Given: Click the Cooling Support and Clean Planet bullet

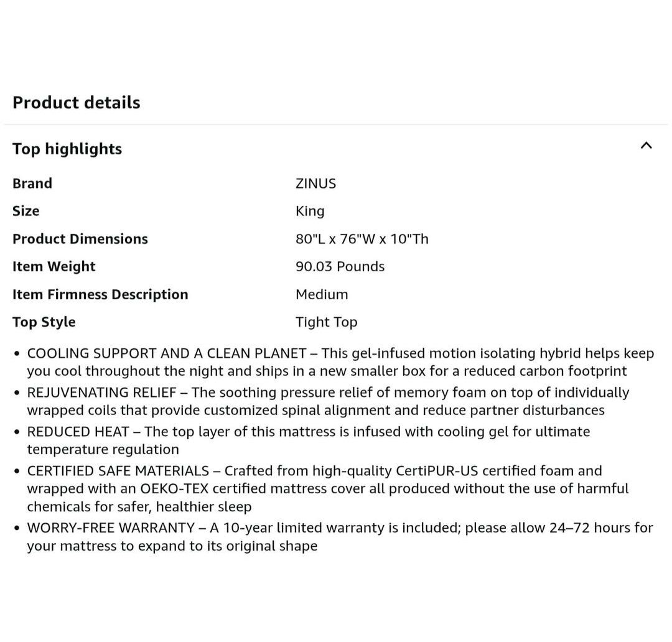Looking at the screenshot, I should click(x=340, y=362).
